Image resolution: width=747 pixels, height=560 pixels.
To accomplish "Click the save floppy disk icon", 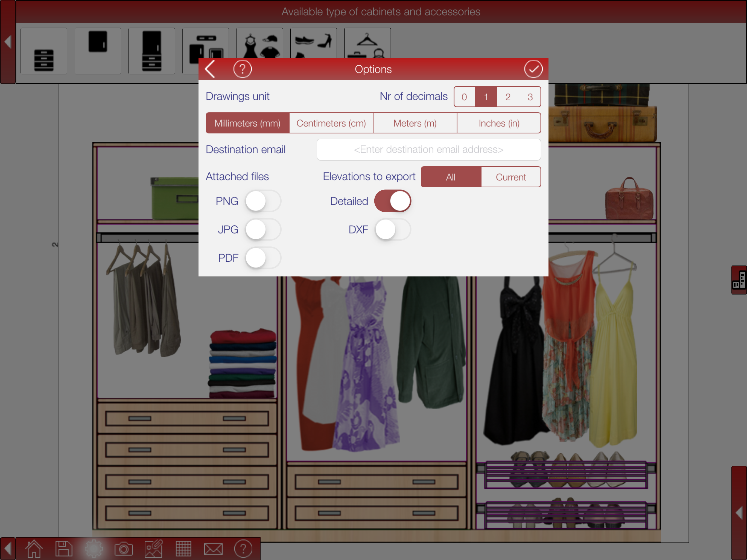I will click(x=64, y=549).
